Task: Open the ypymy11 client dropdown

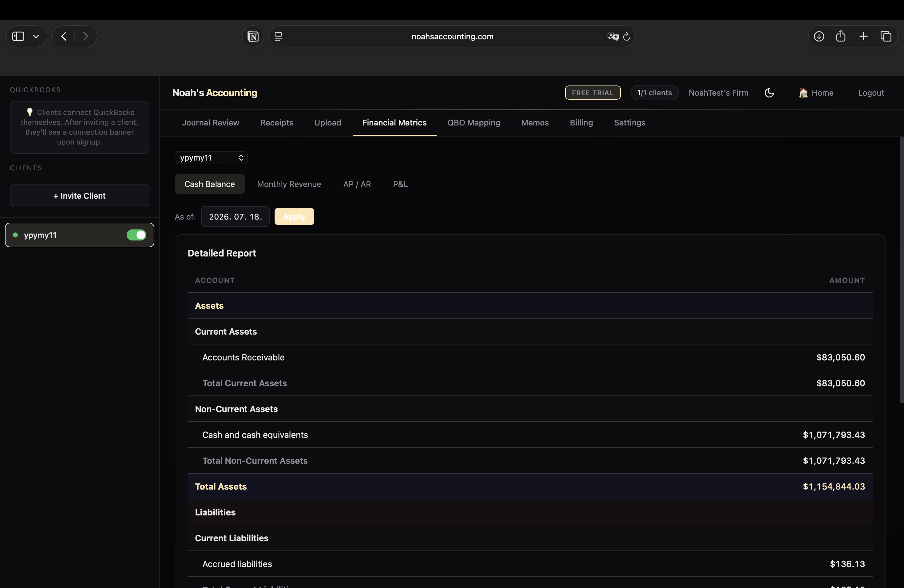Action: pyautogui.click(x=211, y=158)
